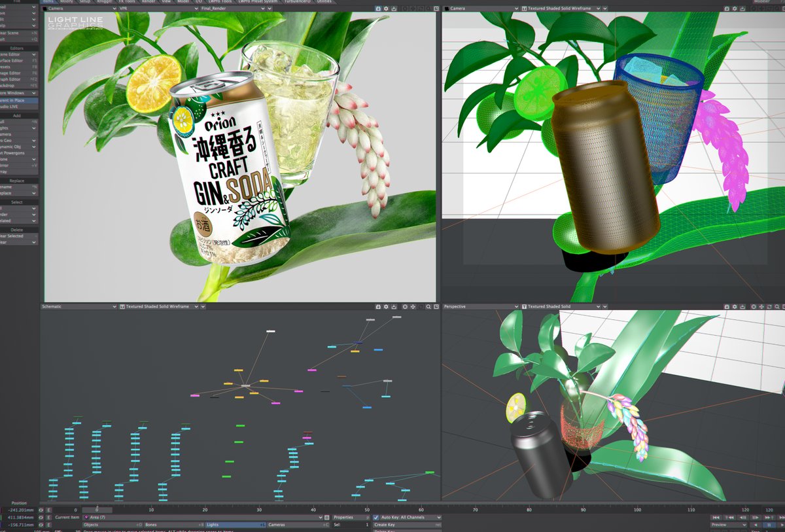Viewport: 785px width, 532px height.
Task: Click the end frame field showing 120
Action: [772, 510]
